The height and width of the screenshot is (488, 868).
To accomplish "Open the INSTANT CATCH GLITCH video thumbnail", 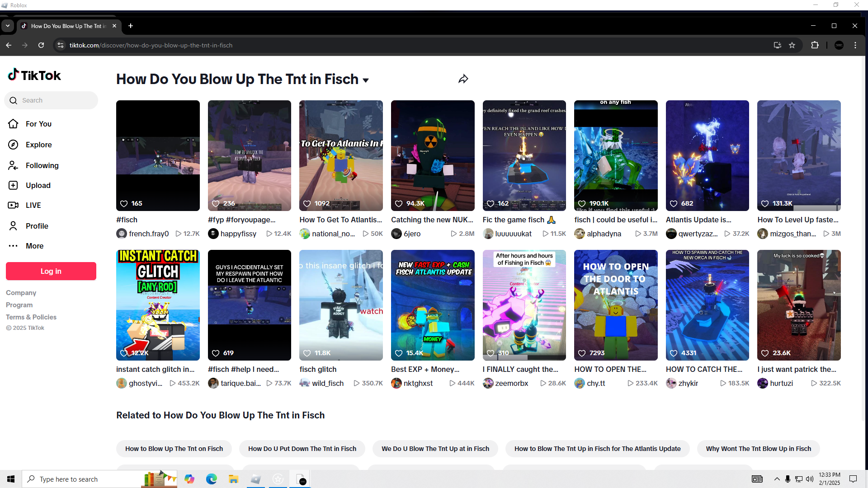I will click(x=158, y=305).
